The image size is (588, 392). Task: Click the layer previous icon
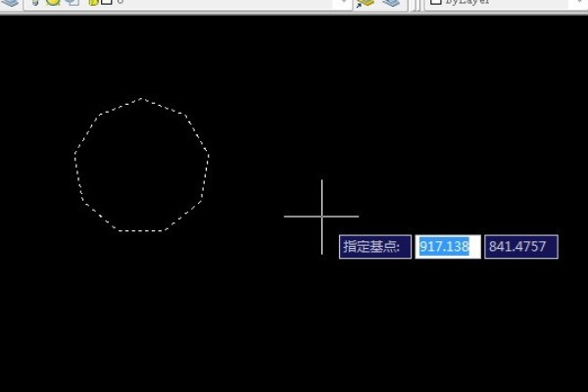391,3
